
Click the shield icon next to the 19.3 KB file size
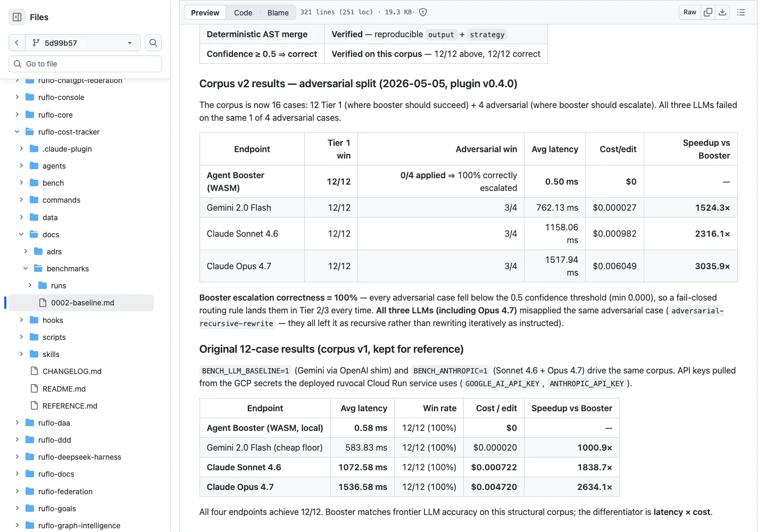tap(423, 12)
